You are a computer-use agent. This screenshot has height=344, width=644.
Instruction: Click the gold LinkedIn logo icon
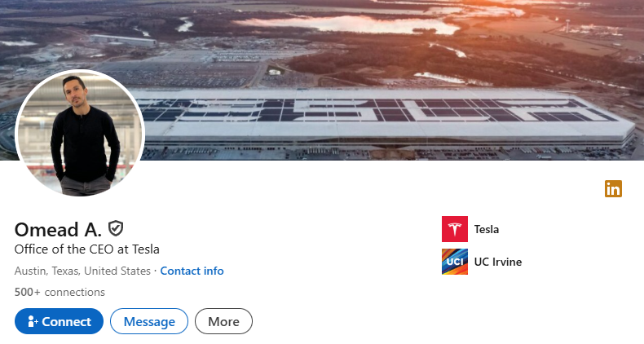point(613,188)
